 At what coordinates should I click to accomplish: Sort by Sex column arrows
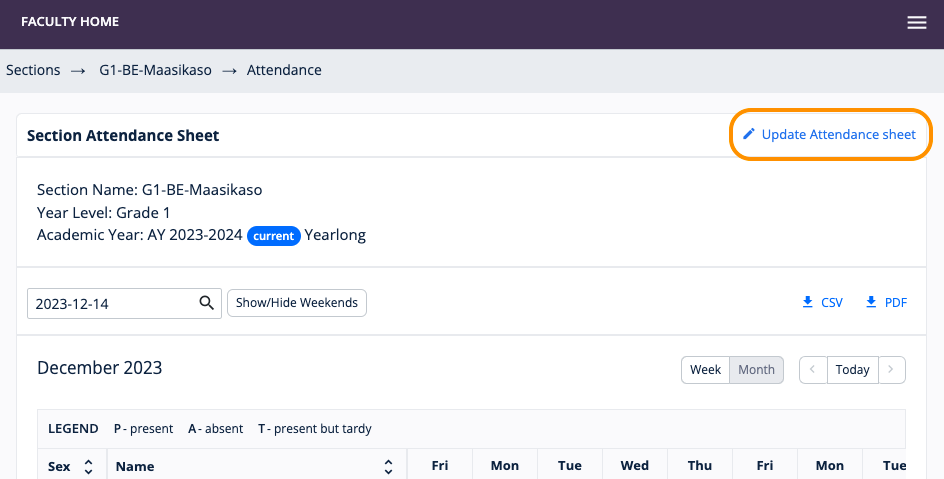click(88, 466)
